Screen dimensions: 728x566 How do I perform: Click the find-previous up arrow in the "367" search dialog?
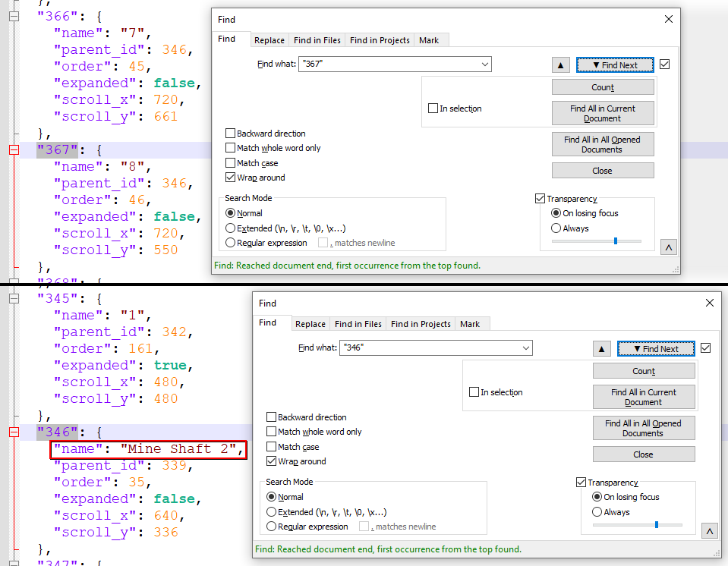560,65
